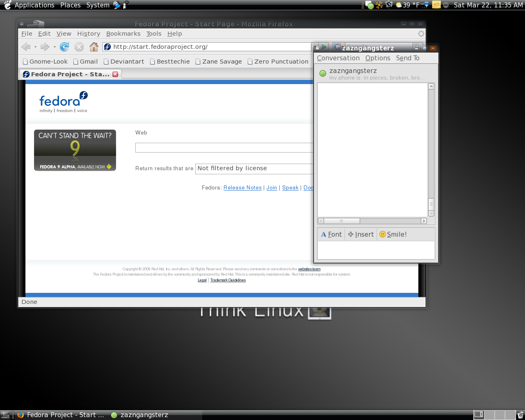Open the System menu
525x420 pixels.
click(x=98, y=5)
